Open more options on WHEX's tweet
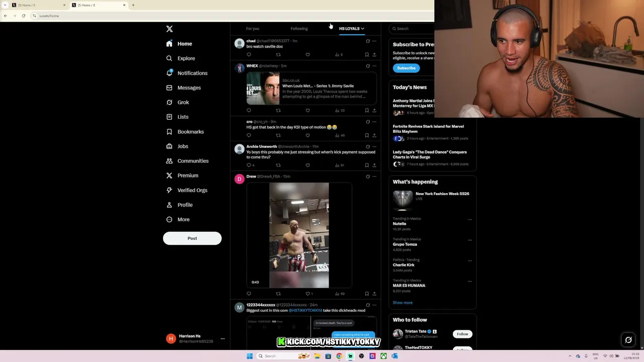Screen dimensions: 644x362 coord(374,66)
